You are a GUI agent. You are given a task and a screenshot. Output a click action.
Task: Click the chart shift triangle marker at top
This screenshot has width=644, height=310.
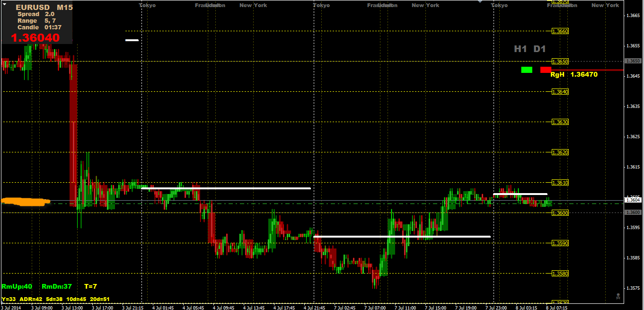(x=481, y=1)
